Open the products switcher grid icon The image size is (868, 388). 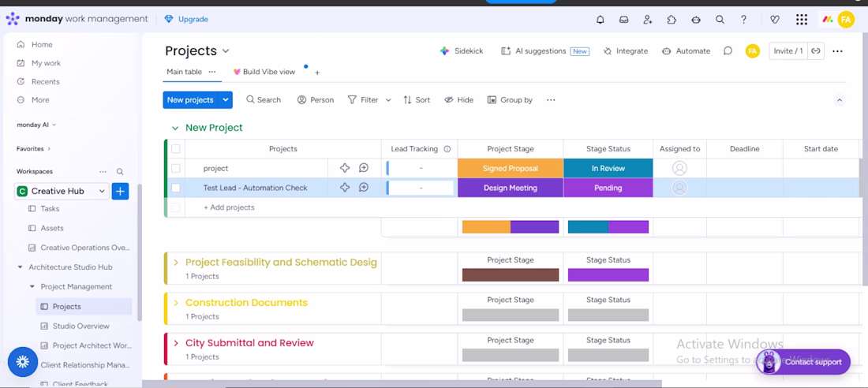(801, 20)
